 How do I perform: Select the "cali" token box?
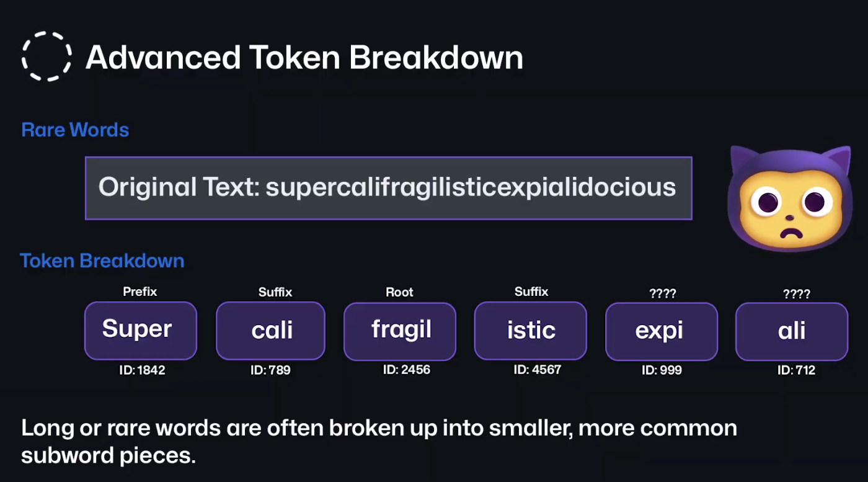(x=270, y=331)
